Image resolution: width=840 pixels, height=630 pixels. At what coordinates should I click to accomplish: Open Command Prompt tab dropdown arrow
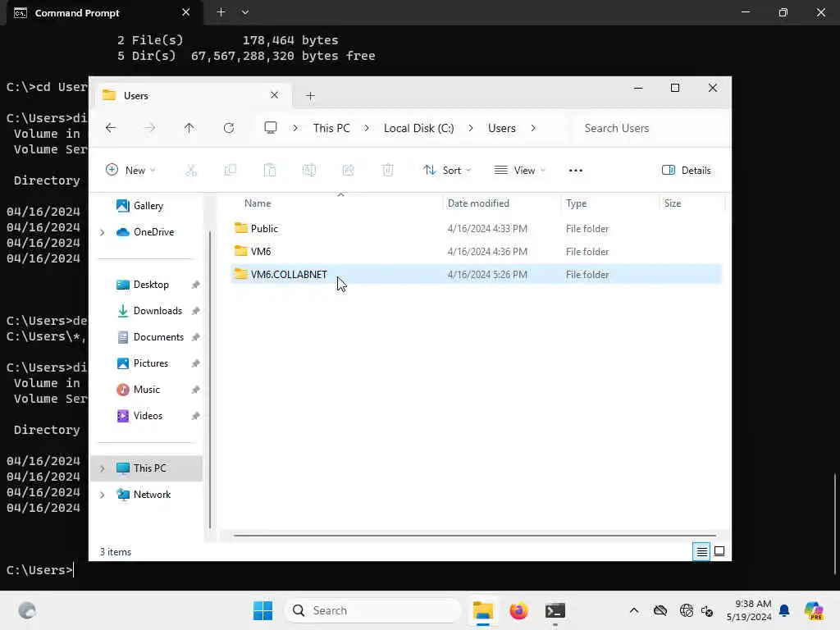pos(244,12)
